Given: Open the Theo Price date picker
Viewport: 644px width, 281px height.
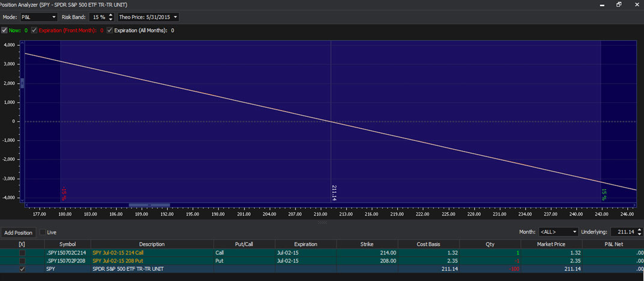Looking at the screenshot, I should pos(148,17).
